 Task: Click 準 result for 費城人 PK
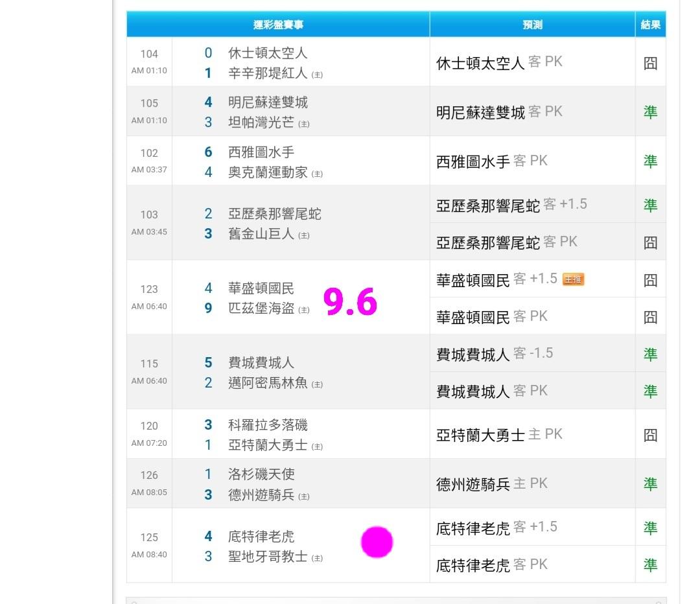tap(651, 391)
